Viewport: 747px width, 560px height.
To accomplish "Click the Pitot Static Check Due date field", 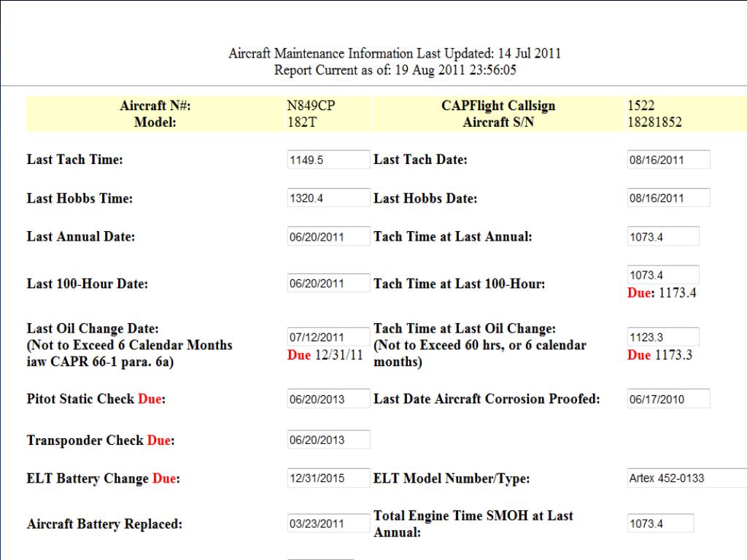I will pyautogui.click(x=328, y=399).
